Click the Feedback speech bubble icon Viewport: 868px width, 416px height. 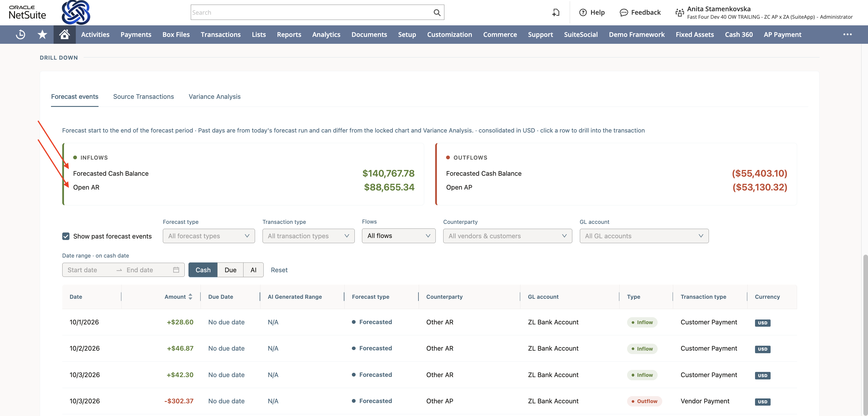coord(623,12)
